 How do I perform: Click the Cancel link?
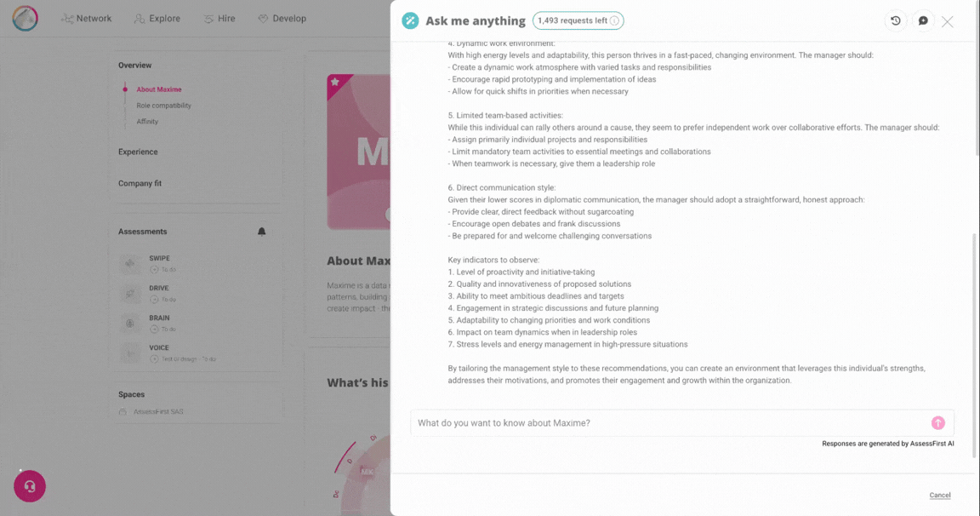[x=939, y=495]
